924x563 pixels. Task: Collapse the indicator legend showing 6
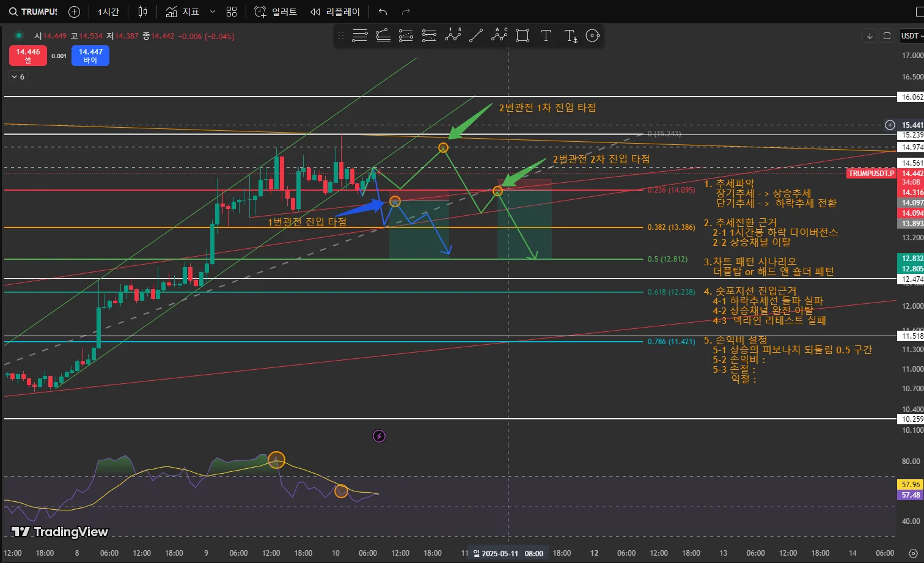(18, 77)
